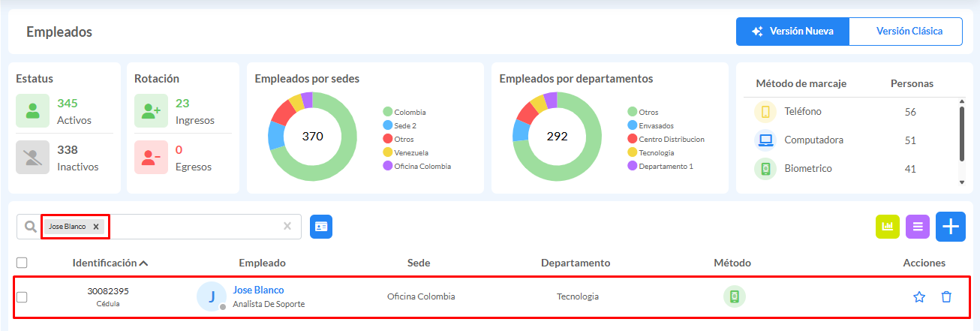The height and width of the screenshot is (331, 980).
Task: Delete Jose Blanco using trash icon
Action: point(946,296)
